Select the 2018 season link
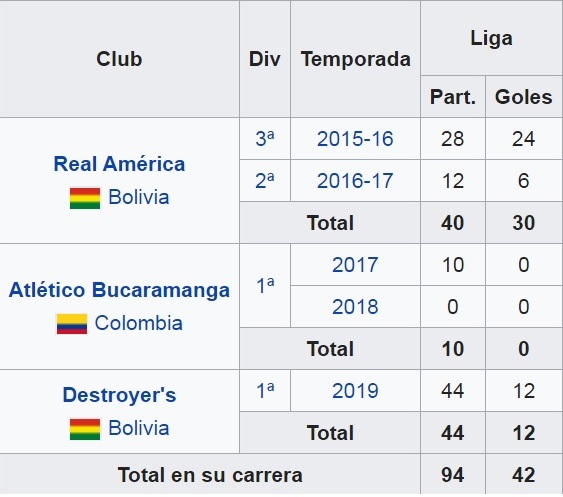 pos(355,307)
